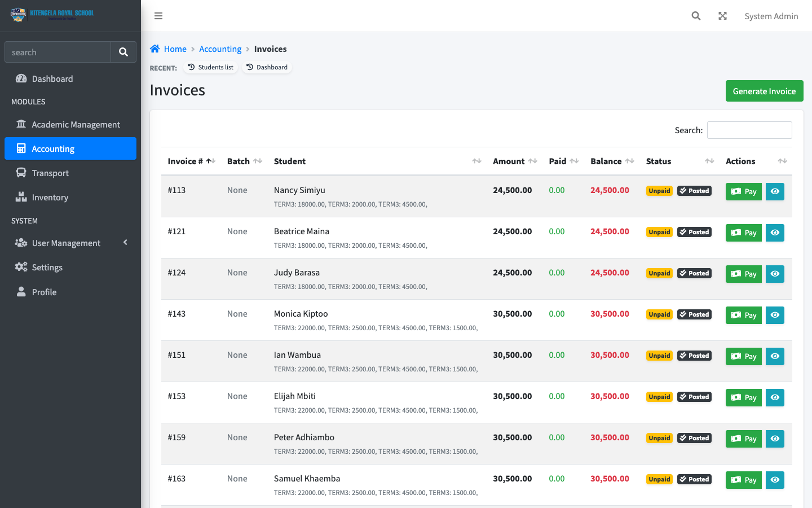
Task: Open recent Students list shortcut
Action: [x=210, y=67]
